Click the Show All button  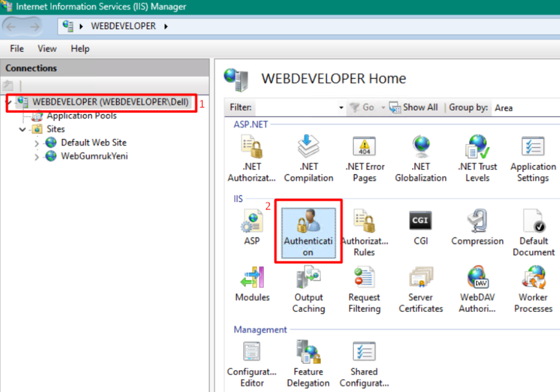pos(413,108)
